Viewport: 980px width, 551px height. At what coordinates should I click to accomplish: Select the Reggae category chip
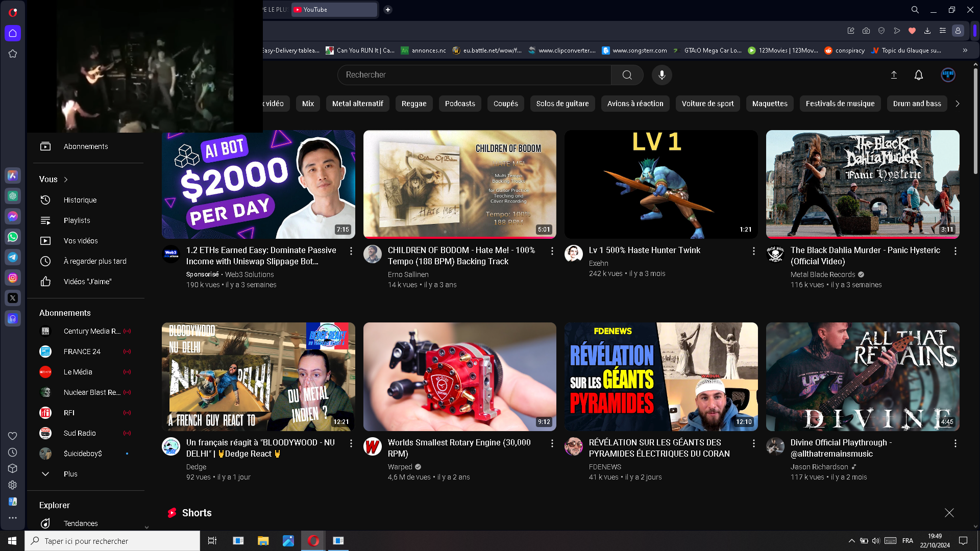click(414, 104)
